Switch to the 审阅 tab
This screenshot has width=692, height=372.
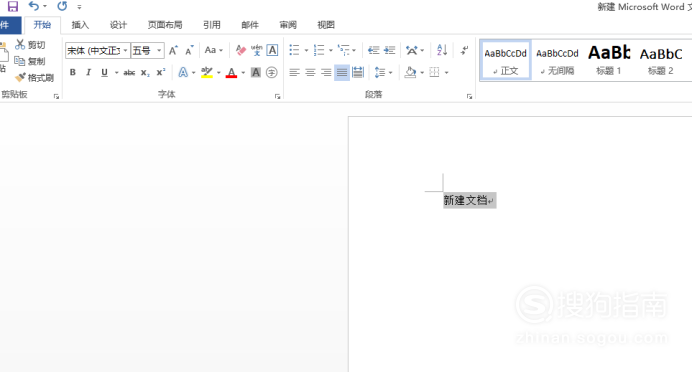[288, 25]
